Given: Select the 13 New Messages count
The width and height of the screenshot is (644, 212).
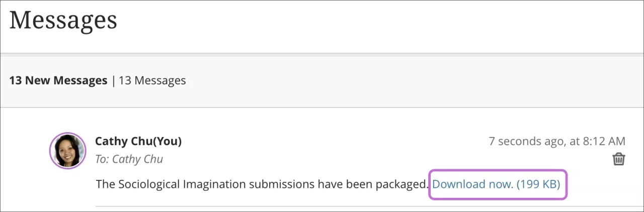Looking at the screenshot, I should coord(58,80).
